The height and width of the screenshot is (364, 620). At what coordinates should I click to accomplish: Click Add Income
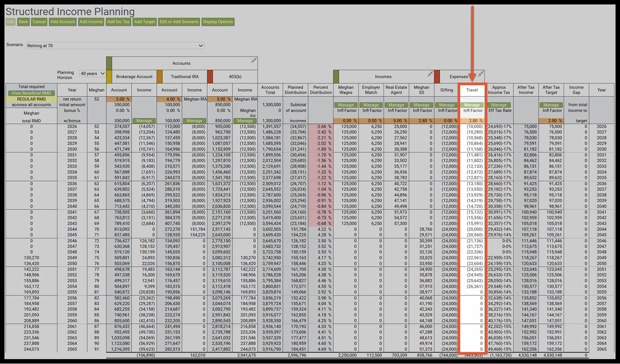(91, 22)
